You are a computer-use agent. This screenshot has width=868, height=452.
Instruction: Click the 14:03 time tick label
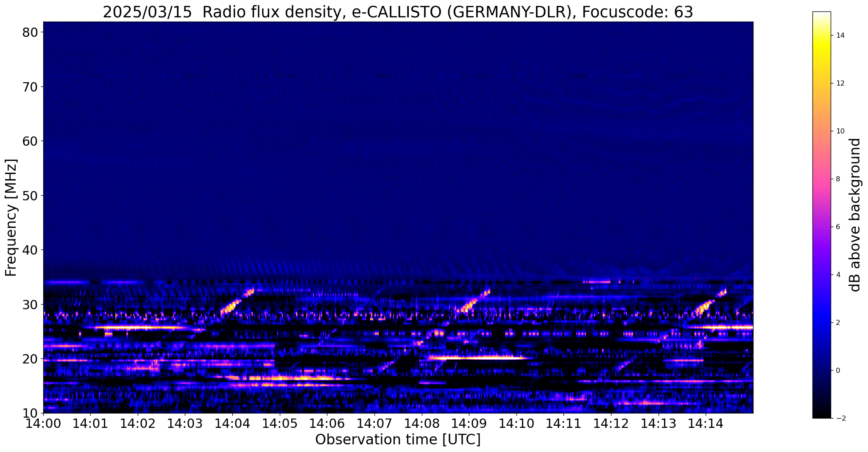185,423
